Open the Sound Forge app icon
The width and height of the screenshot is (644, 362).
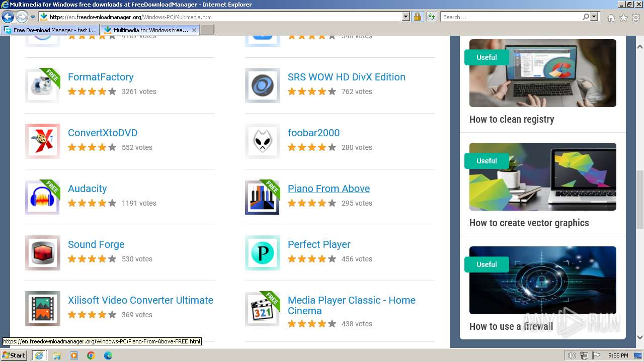43,253
